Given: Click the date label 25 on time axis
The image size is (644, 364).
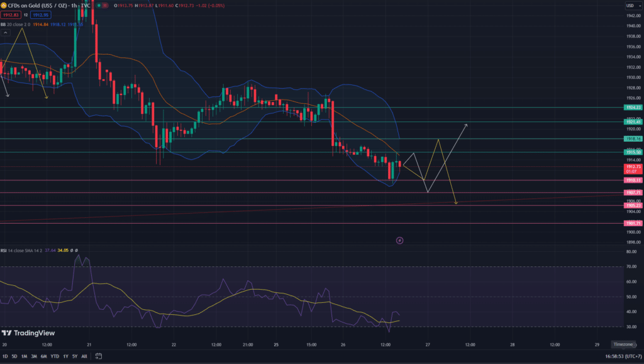Looking at the screenshot, I should 276,344.
